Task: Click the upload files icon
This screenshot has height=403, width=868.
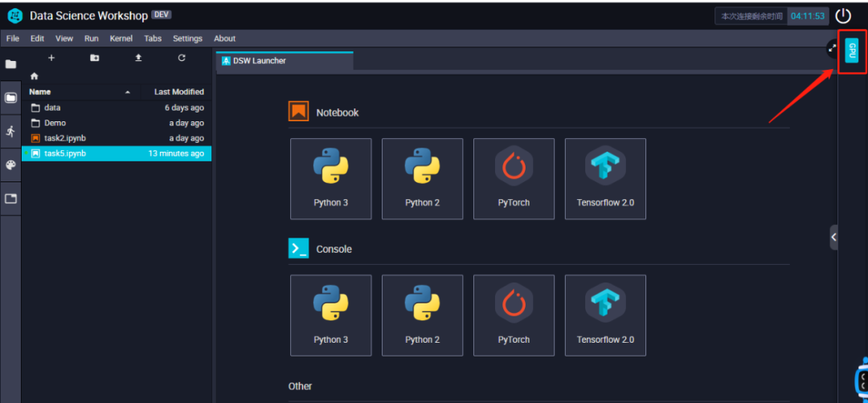Action: tap(138, 58)
